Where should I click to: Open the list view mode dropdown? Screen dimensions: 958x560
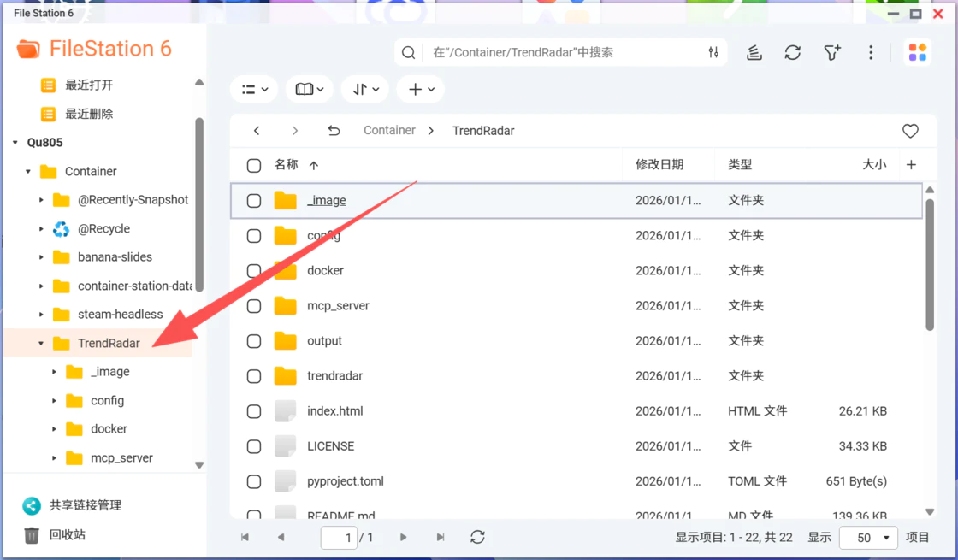click(254, 90)
